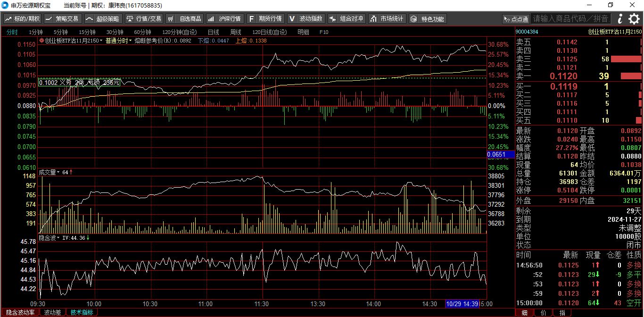Click the 买一 price 0.1119
This screenshot has width=644, height=317.
[x=563, y=87]
